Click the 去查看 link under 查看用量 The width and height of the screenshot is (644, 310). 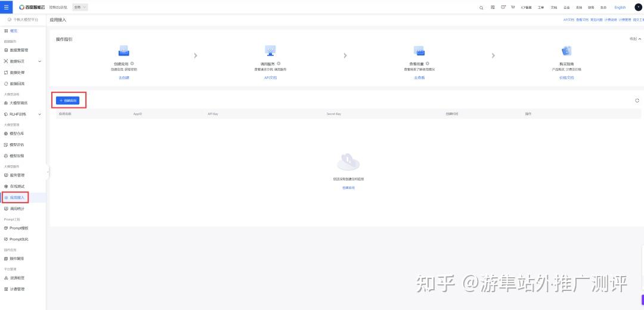tap(419, 77)
